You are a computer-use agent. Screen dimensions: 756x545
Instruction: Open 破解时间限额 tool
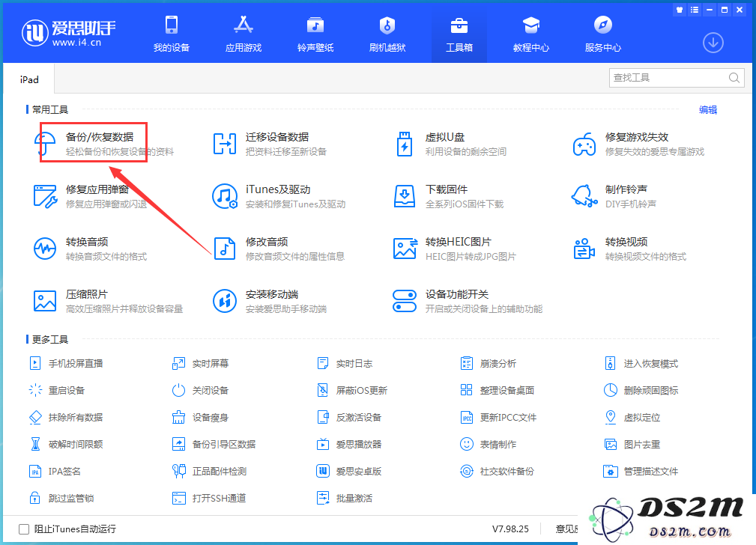(66, 444)
